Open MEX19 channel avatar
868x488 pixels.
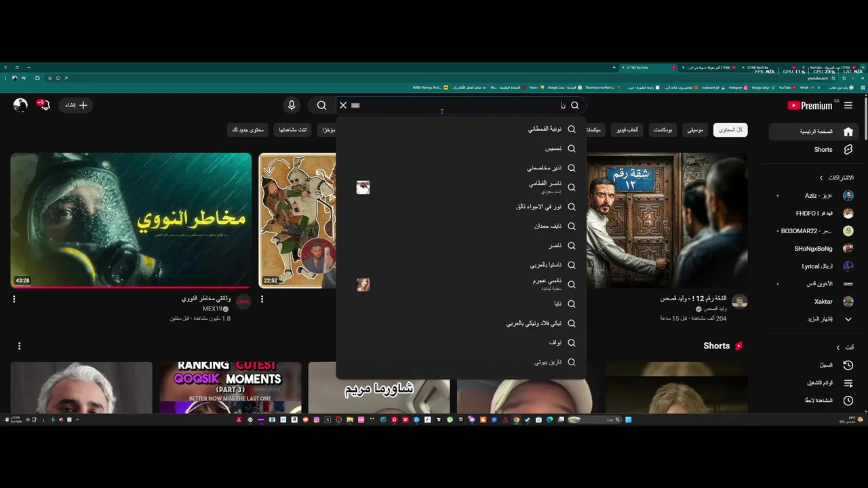(243, 302)
